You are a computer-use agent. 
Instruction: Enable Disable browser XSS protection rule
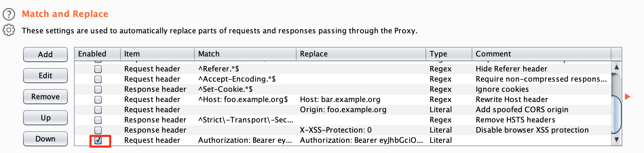click(x=98, y=130)
